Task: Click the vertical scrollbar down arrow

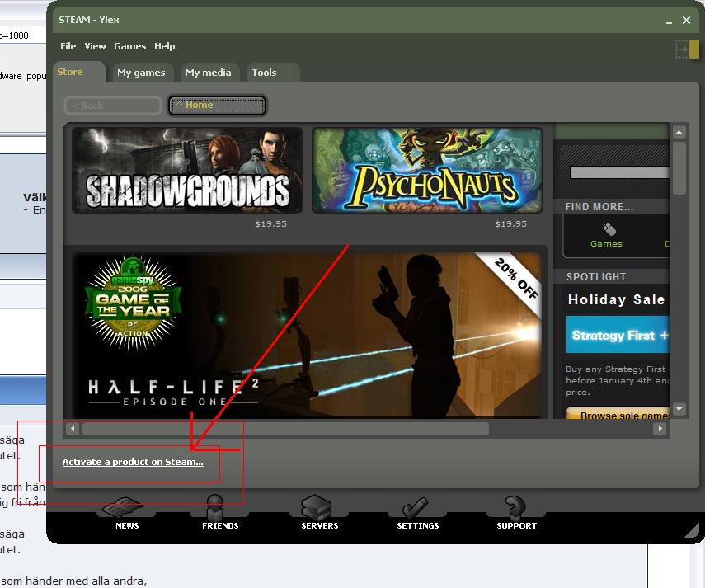Action: pyautogui.click(x=679, y=409)
